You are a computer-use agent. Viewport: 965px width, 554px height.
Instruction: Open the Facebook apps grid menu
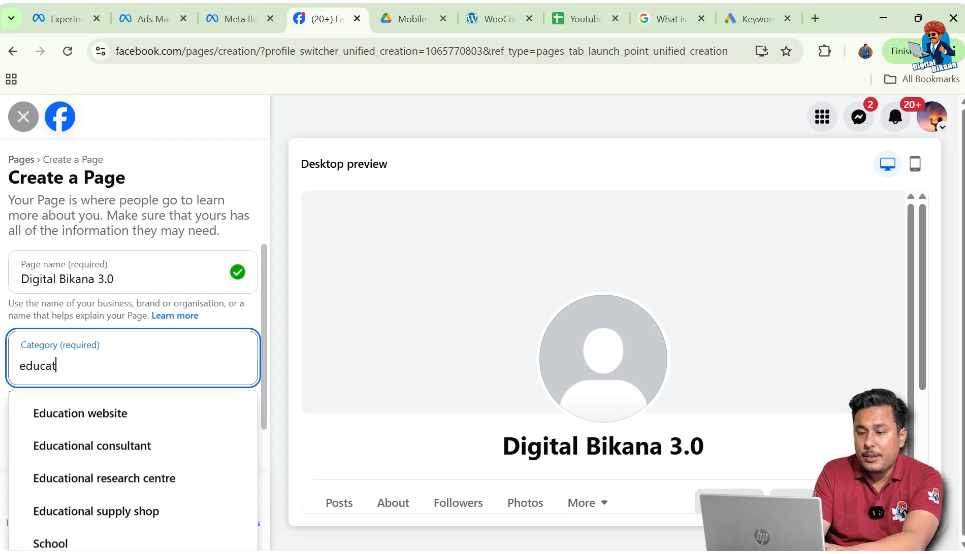[x=821, y=117]
